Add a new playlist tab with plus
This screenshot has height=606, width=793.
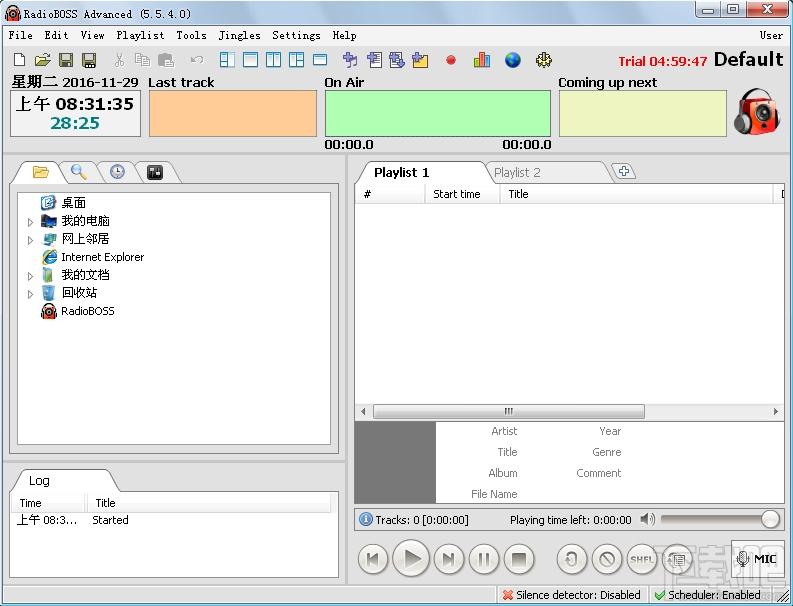(x=624, y=171)
